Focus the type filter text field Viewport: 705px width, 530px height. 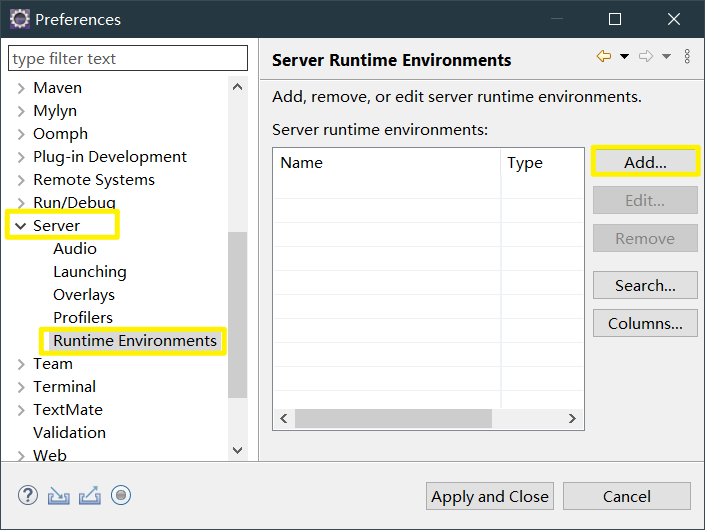pyautogui.click(x=128, y=59)
